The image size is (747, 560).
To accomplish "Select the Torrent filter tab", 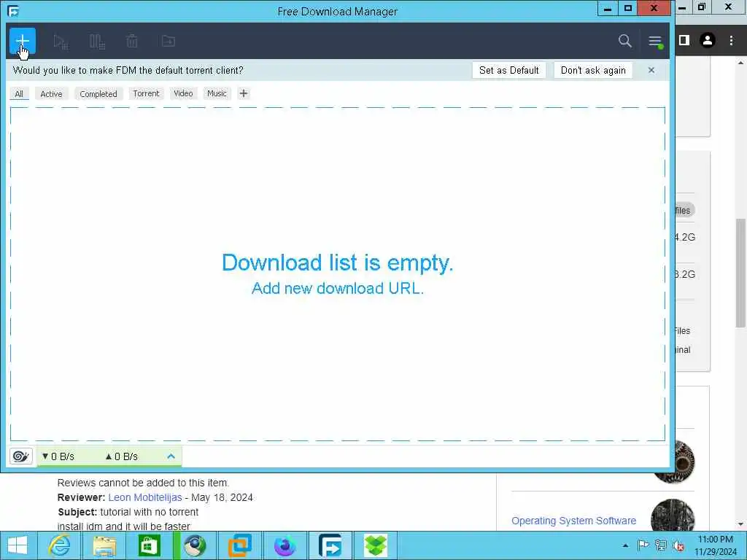I will (x=146, y=93).
